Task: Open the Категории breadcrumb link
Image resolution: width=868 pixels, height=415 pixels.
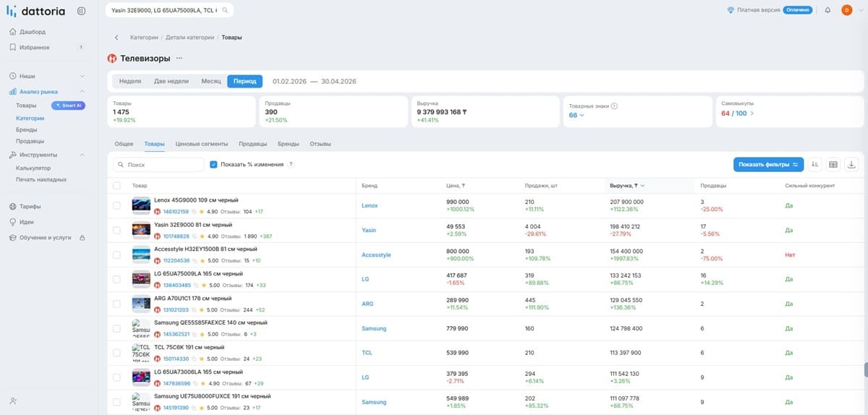Action: click(x=144, y=37)
